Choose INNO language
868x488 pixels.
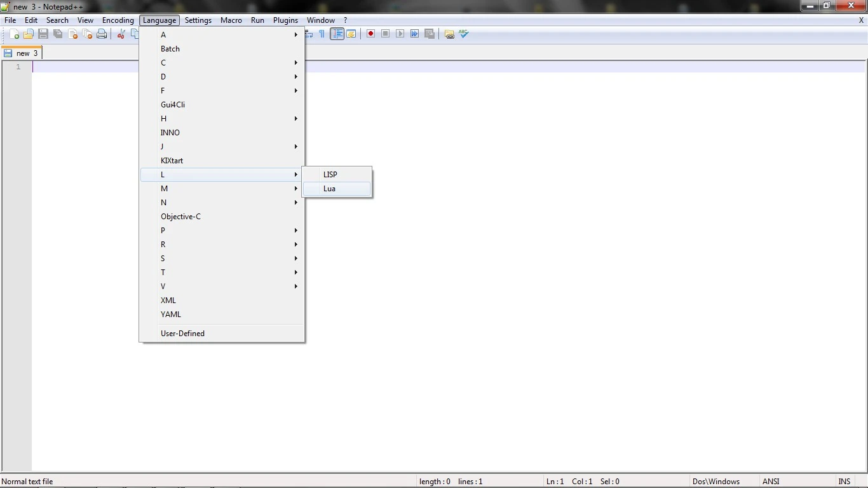[x=222, y=133]
